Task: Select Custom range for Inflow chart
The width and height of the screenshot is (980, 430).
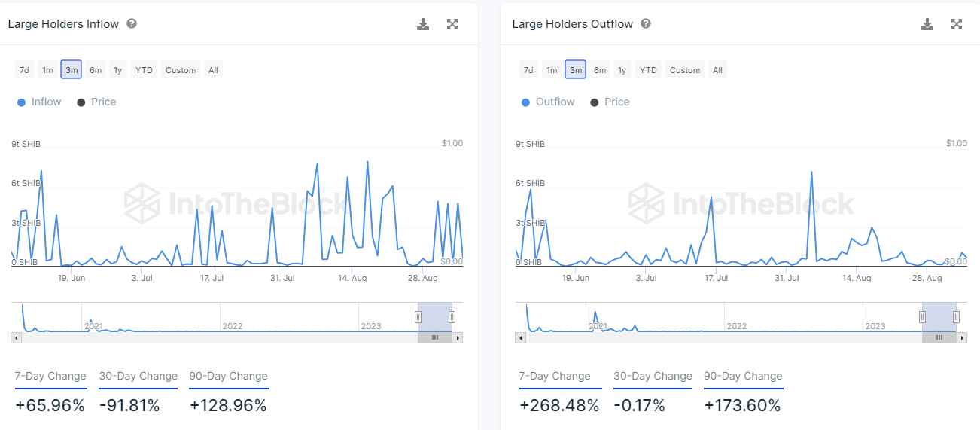Action: tap(181, 70)
